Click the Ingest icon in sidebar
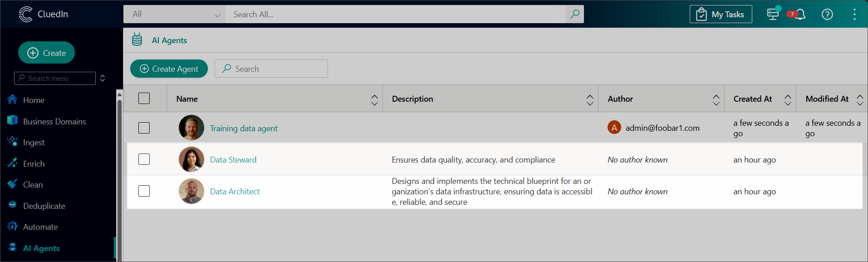The width and height of the screenshot is (868, 262). click(12, 142)
